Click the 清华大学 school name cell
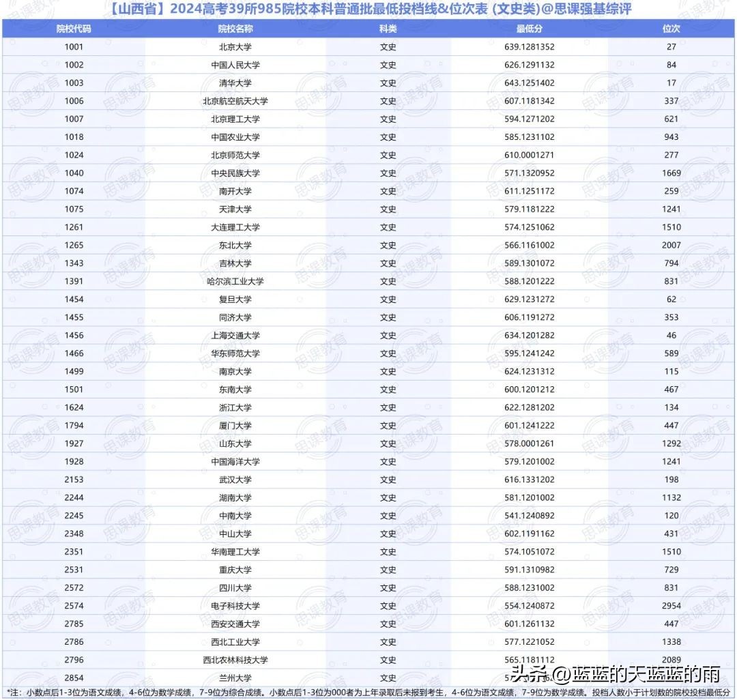 click(x=235, y=83)
